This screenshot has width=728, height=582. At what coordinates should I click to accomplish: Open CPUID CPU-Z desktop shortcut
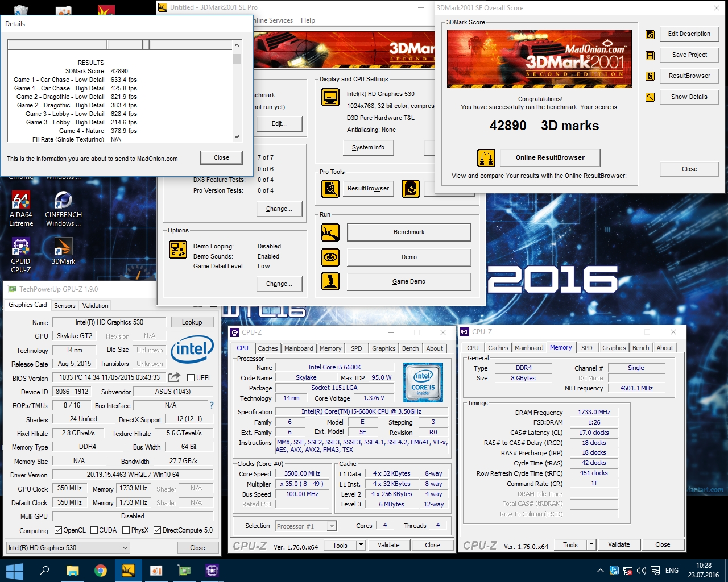click(21, 255)
